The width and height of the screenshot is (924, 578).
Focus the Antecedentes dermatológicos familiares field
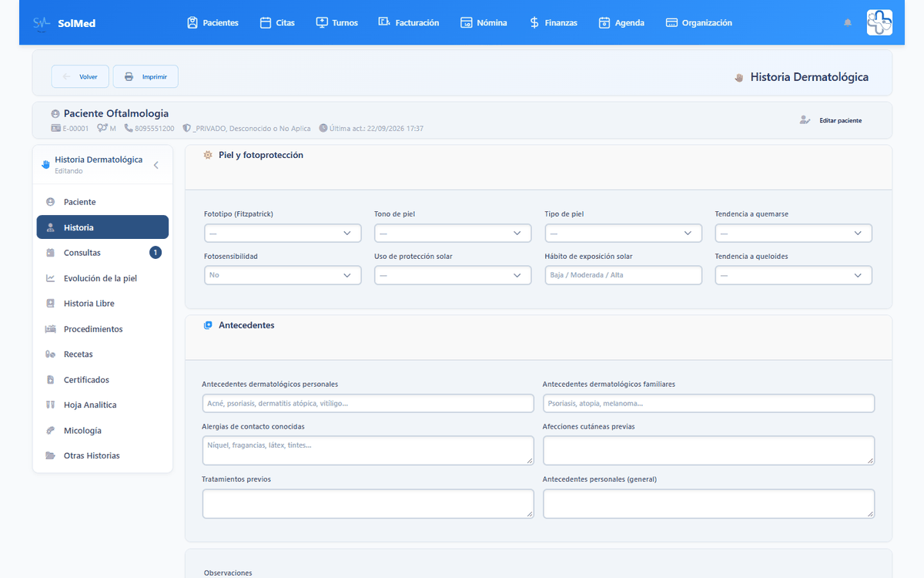[x=708, y=403]
